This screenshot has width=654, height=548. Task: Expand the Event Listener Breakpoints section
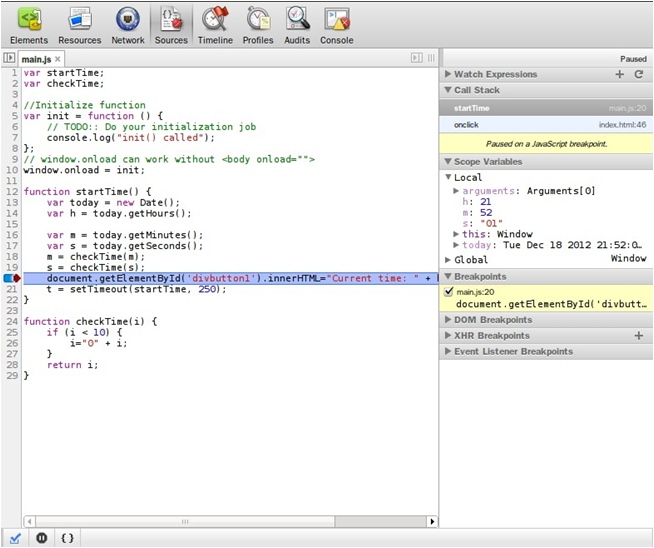[x=513, y=352]
